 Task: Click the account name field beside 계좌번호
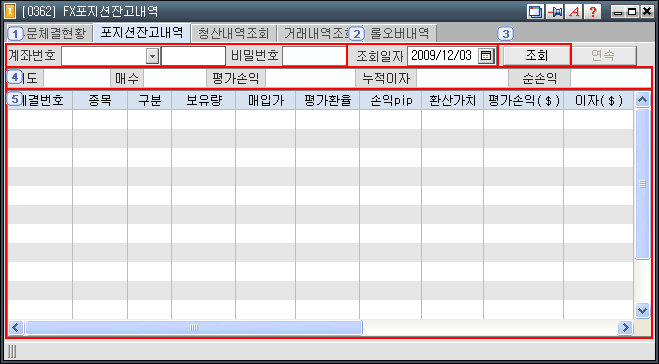tap(193, 56)
